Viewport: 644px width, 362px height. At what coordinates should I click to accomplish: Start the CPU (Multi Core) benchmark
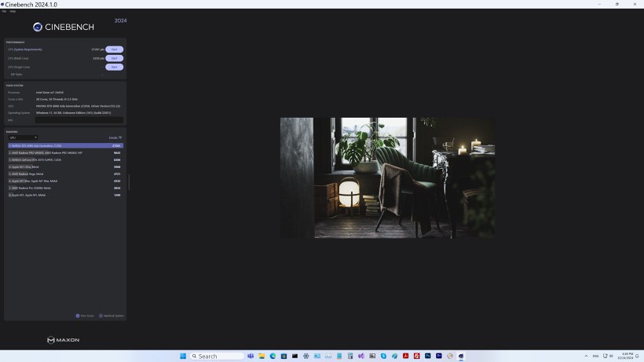114,58
